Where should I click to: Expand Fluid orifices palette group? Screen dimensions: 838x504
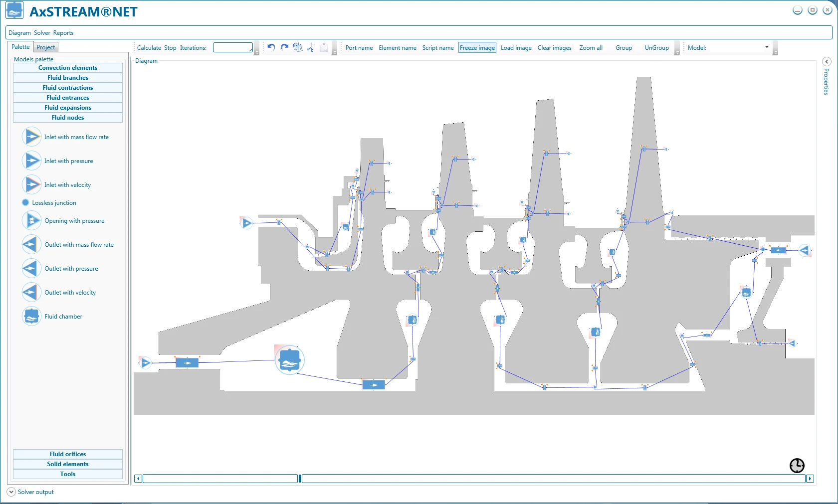[68, 454]
